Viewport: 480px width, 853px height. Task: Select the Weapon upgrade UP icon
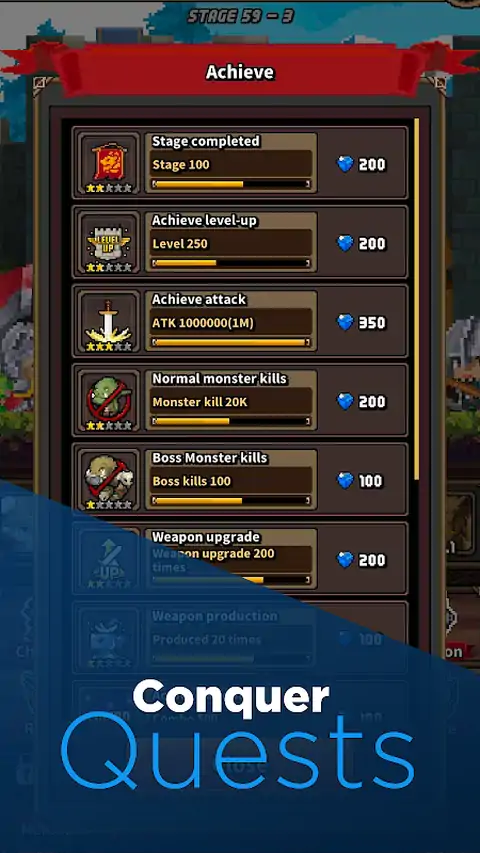(x=109, y=558)
